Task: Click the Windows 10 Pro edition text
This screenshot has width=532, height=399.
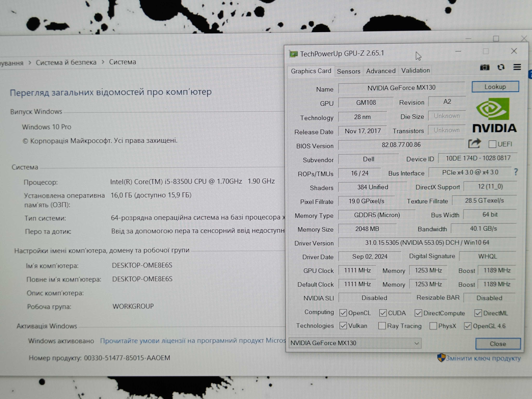Action: (47, 127)
